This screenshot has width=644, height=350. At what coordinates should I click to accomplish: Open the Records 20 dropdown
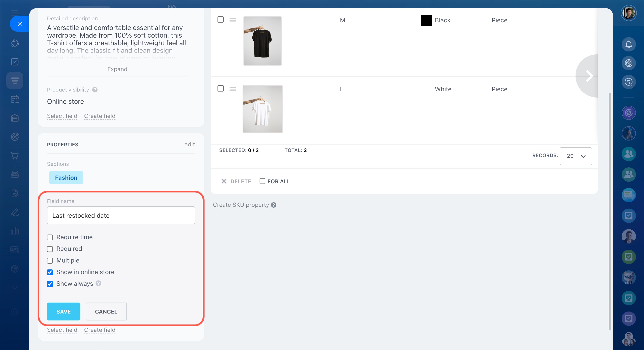pos(575,156)
